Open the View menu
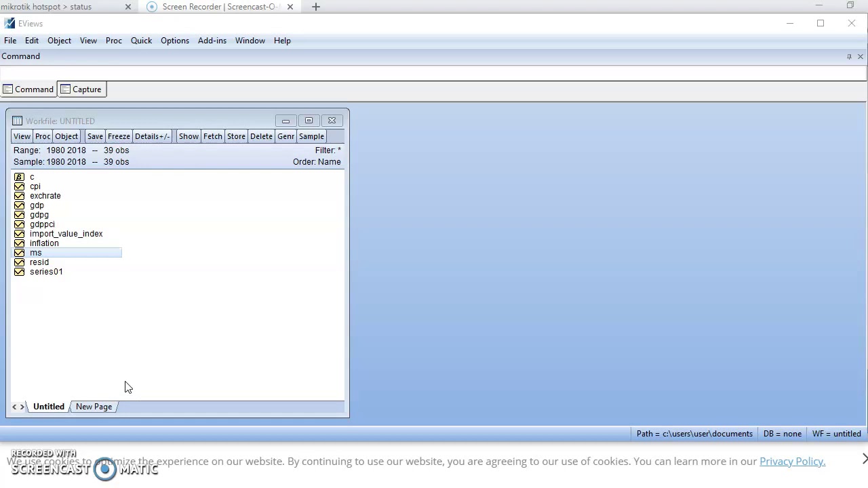 (x=88, y=41)
